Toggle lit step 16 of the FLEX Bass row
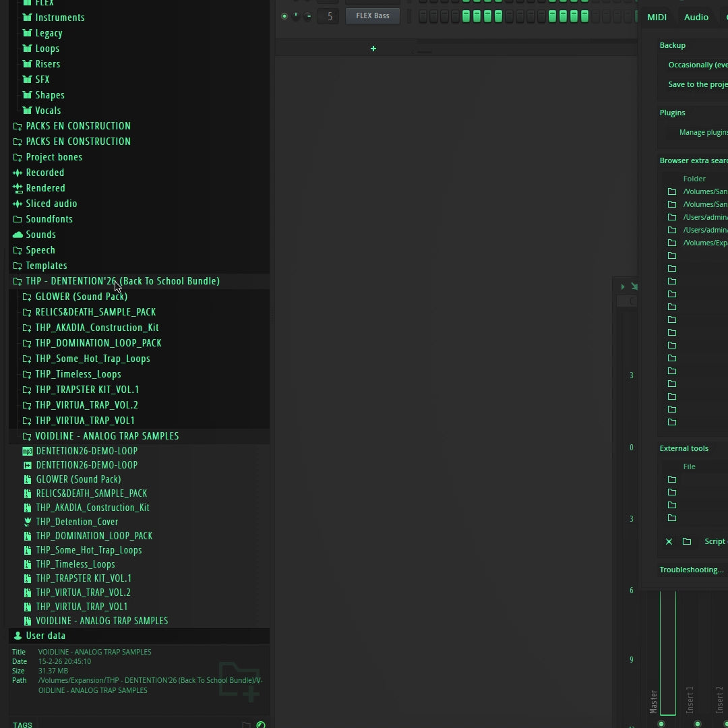The image size is (728, 728). 584,16
